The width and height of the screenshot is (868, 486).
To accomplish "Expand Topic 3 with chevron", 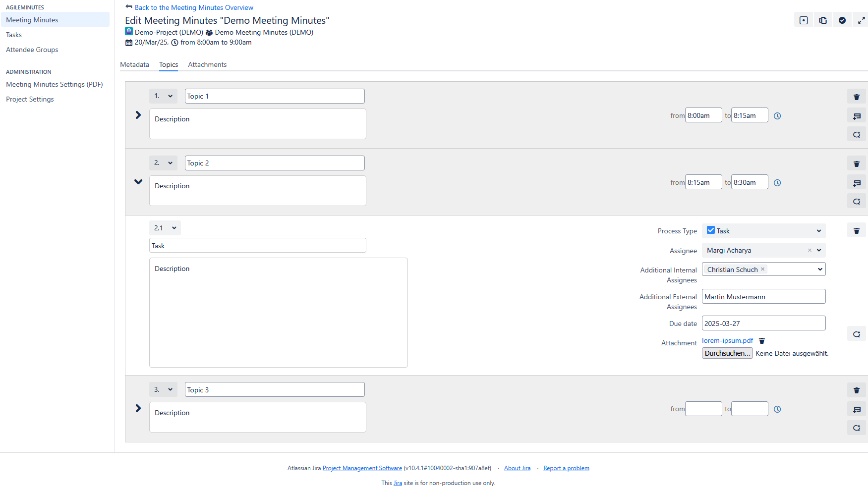I will (138, 408).
